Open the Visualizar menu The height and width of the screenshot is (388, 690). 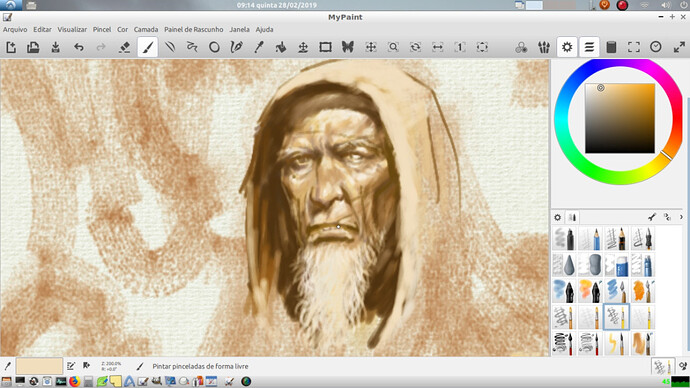point(72,29)
